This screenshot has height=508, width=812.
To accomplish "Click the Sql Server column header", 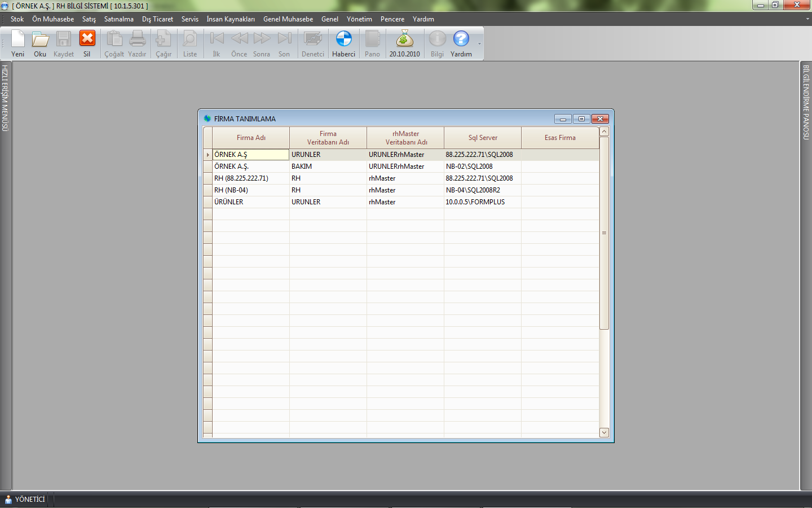I will coord(483,138).
